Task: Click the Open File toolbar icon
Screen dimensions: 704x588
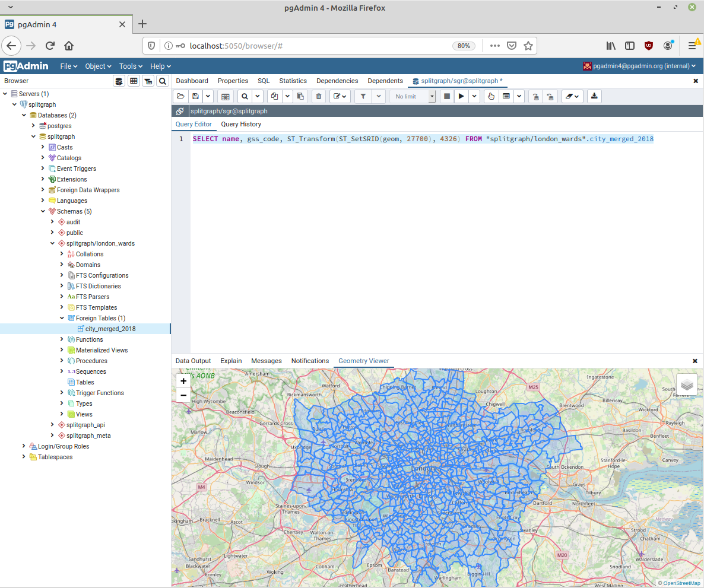Action: (x=180, y=96)
